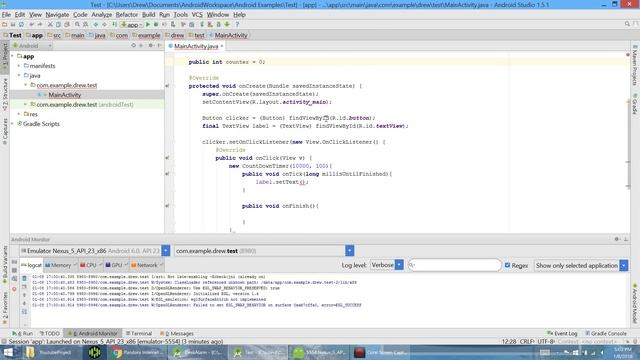Click the Help question mark icon
The height and width of the screenshot is (360, 640).
237,24
